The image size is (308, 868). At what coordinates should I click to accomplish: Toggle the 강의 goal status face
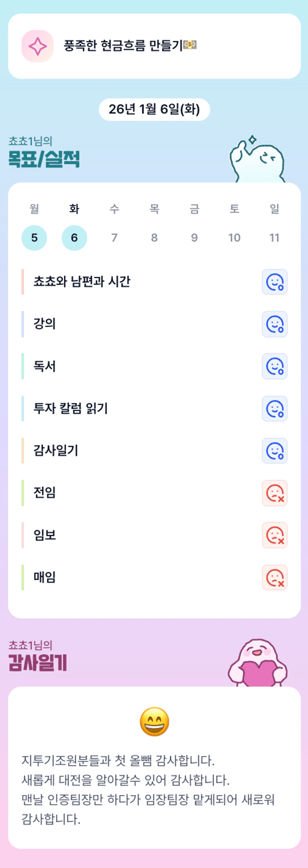point(274,324)
